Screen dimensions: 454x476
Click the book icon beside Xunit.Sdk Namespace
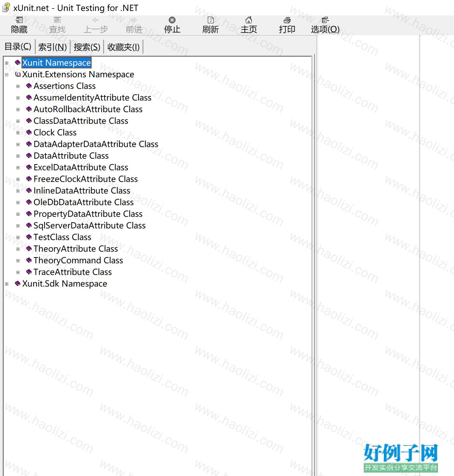[x=18, y=283]
